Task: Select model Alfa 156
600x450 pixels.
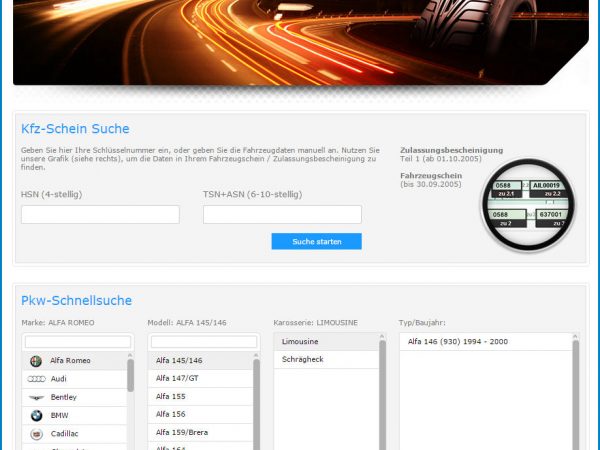Action: click(x=201, y=414)
